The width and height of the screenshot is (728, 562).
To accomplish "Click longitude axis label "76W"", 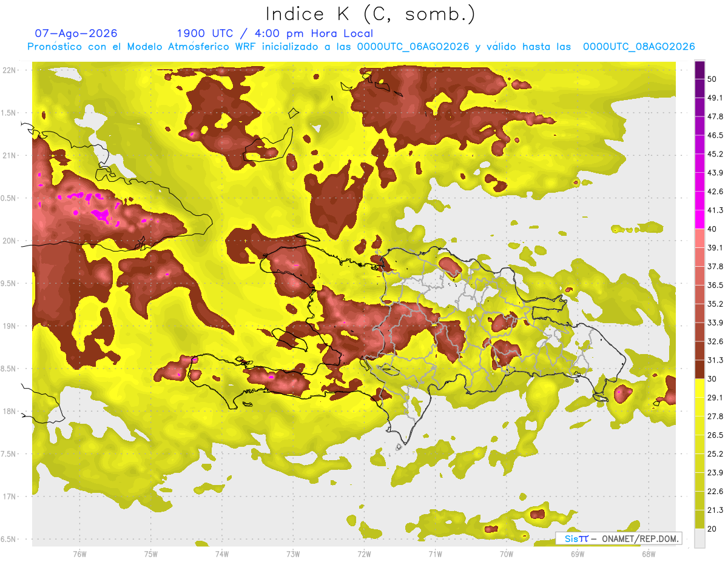I will click(x=79, y=554).
